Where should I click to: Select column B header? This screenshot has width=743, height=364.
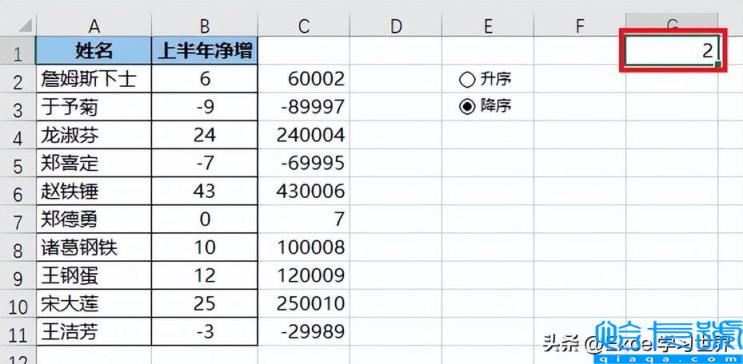coord(205,27)
